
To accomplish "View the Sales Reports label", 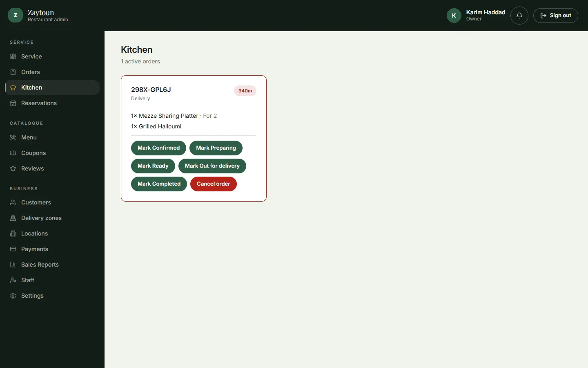I will [x=40, y=265].
